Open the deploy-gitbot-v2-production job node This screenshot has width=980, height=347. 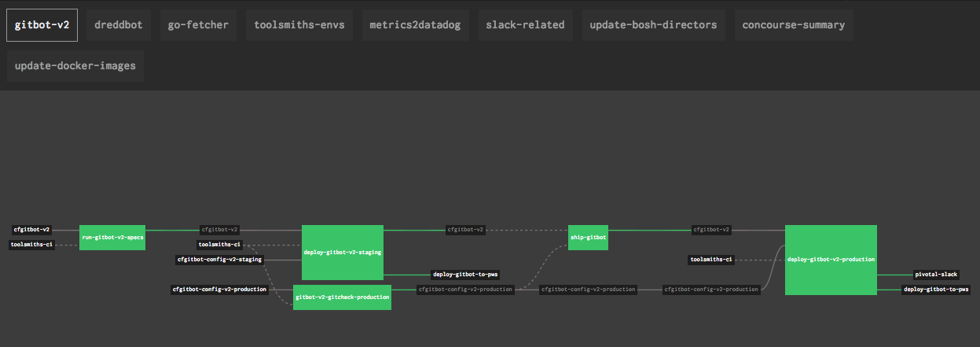pos(831,260)
